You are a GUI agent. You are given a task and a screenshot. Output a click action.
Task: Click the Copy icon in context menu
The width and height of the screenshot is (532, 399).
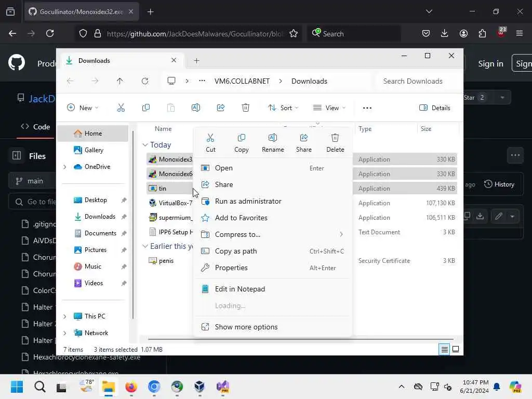[241, 138]
